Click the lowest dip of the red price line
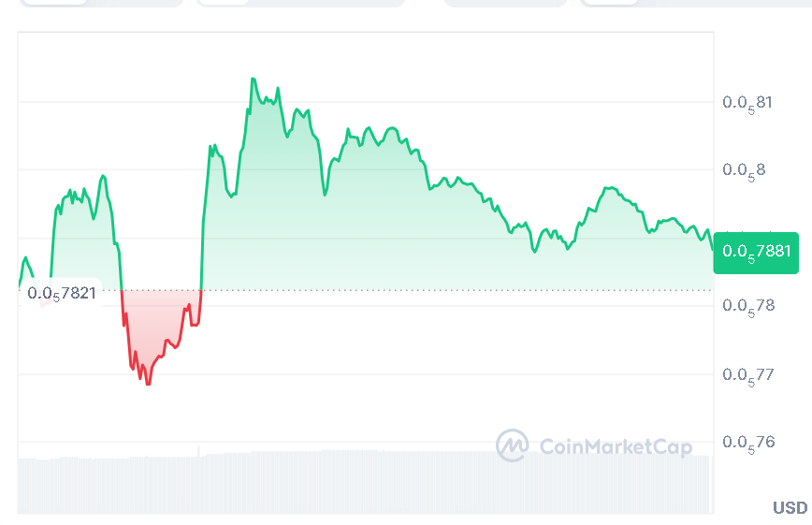The width and height of the screenshot is (812, 525). (148, 384)
